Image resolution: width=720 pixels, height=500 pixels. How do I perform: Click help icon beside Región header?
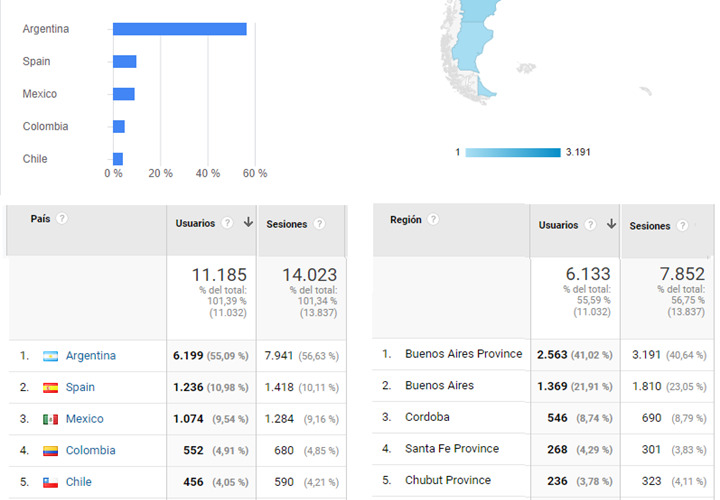point(433,219)
